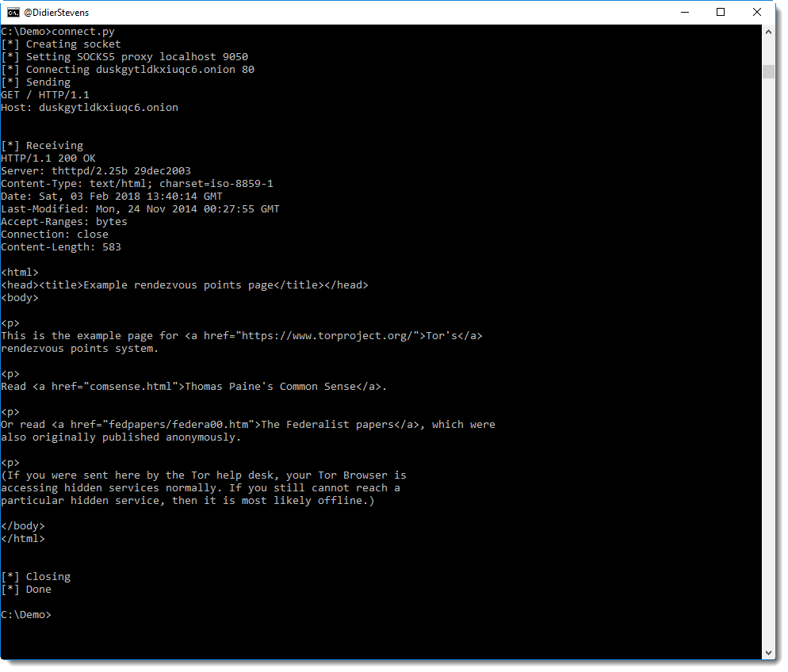The image size is (788, 672).
Task: Click the "[*] Receiving" status line
Action: point(42,146)
